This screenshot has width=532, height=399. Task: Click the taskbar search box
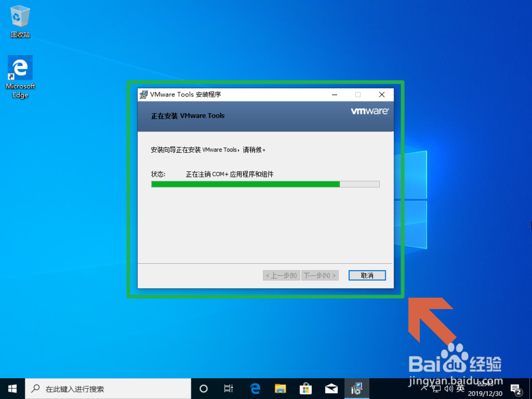coord(108,389)
